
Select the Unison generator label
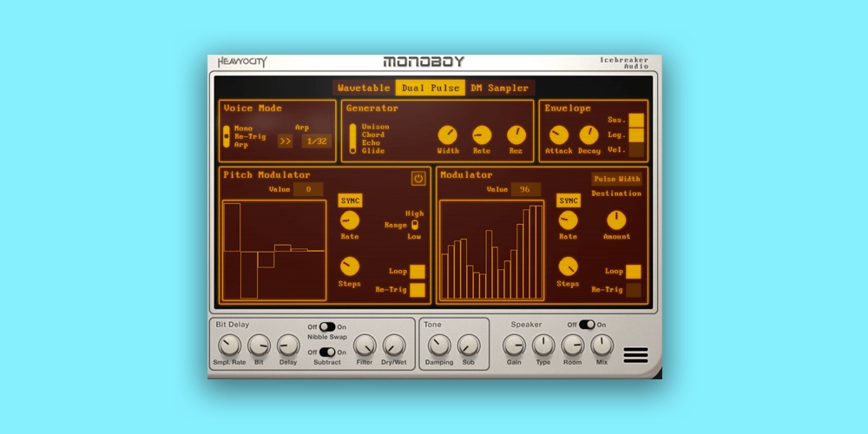(x=376, y=127)
